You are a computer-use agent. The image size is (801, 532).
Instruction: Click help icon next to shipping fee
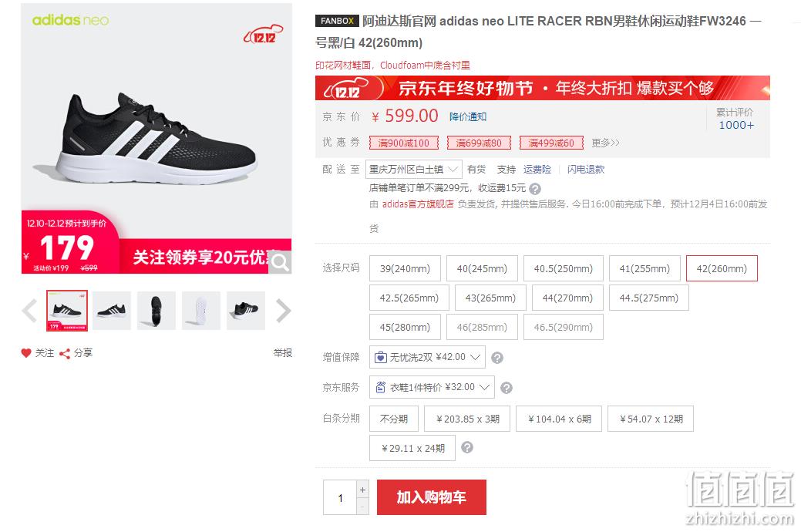click(x=535, y=189)
